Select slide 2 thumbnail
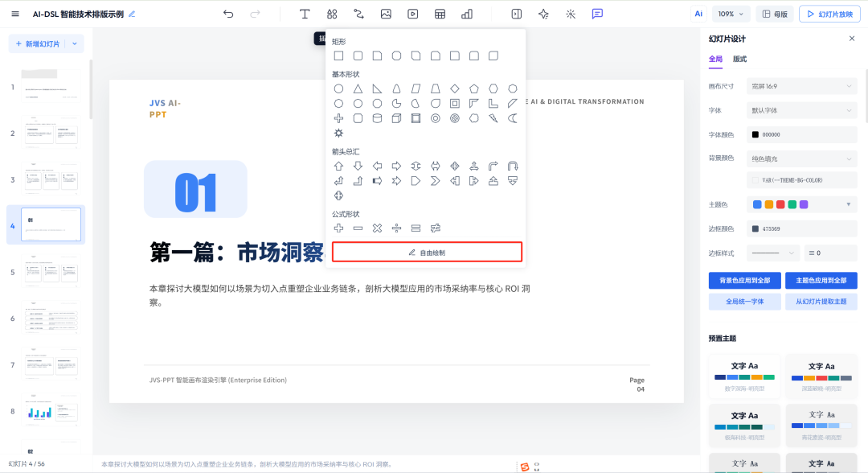The height and width of the screenshot is (473, 868). (51, 133)
